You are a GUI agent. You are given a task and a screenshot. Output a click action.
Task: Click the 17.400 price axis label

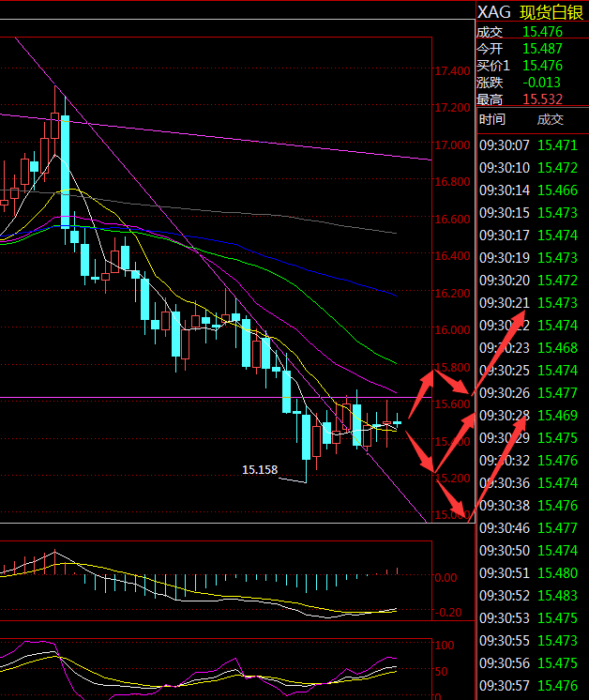coord(452,71)
